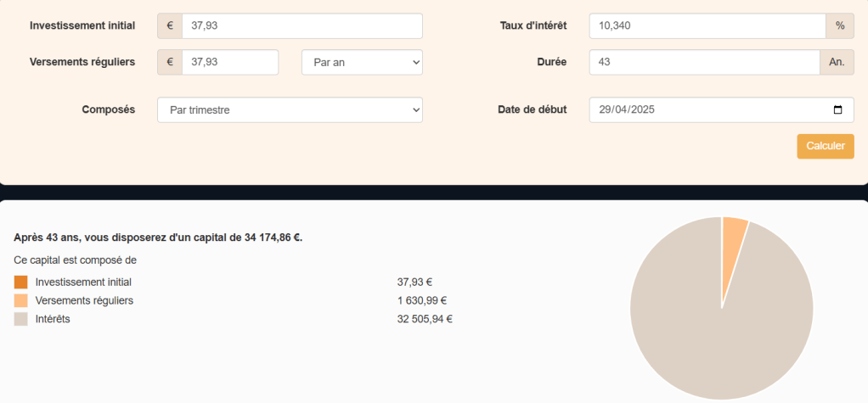The width and height of the screenshot is (868, 403).
Task: Click the Date de début field
Action: tap(705, 109)
